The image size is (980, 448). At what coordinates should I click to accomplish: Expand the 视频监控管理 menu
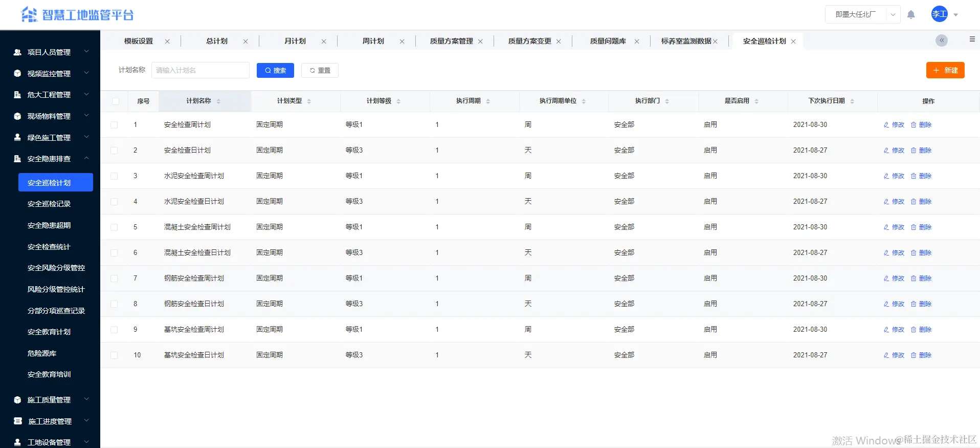(x=86, y=73)
